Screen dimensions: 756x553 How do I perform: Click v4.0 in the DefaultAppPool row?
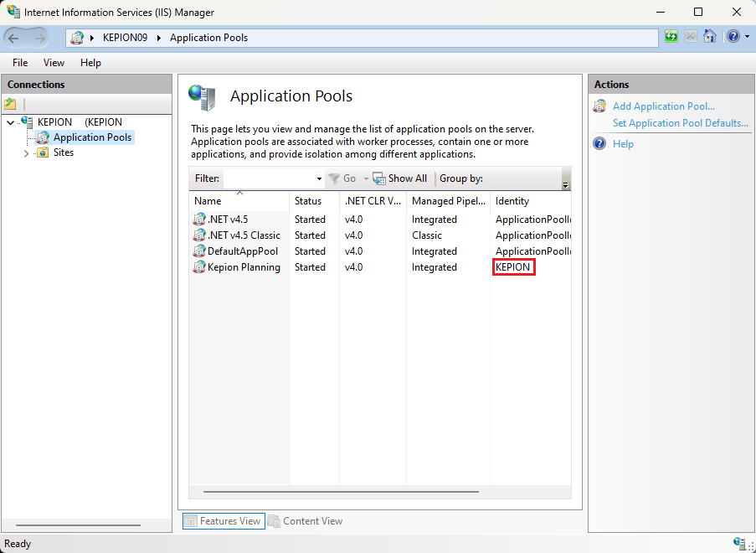pyautogui.click(x=353, y=251)
